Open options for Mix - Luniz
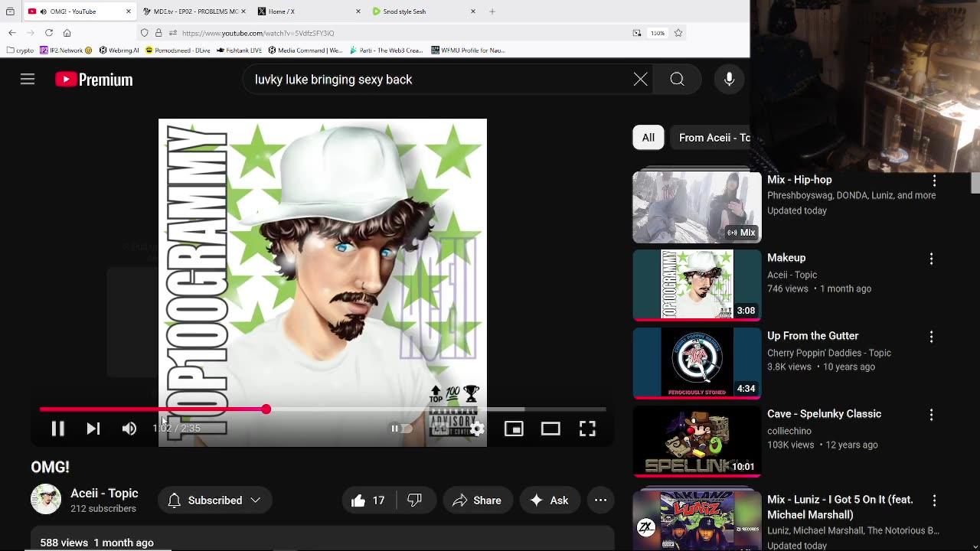 933,500
